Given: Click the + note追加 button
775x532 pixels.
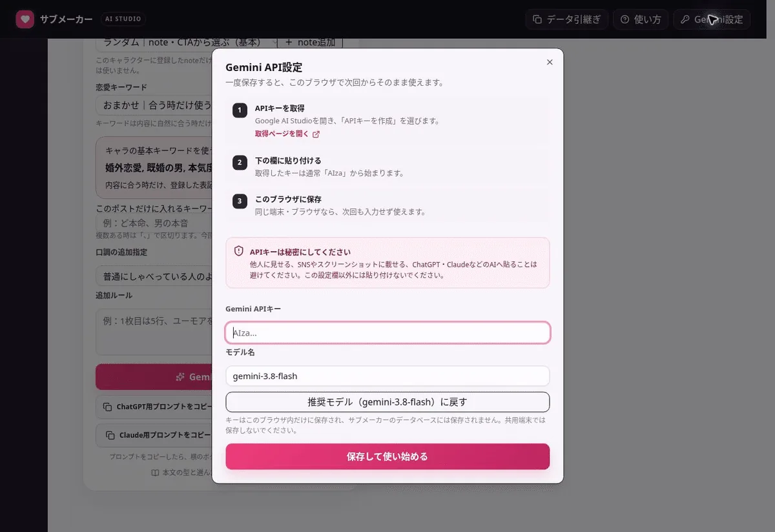Looking at the screenshot, I should pyautogui.click(x=310, y=43).
